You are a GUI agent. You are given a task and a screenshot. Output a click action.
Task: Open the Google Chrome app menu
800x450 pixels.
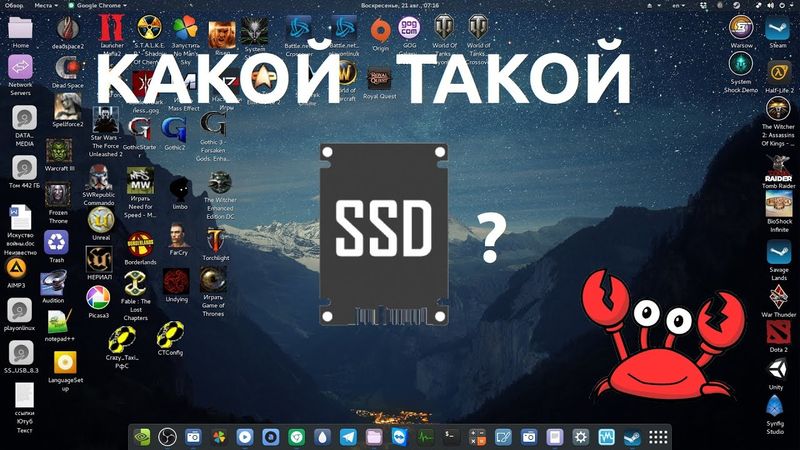tap(97, 6)
